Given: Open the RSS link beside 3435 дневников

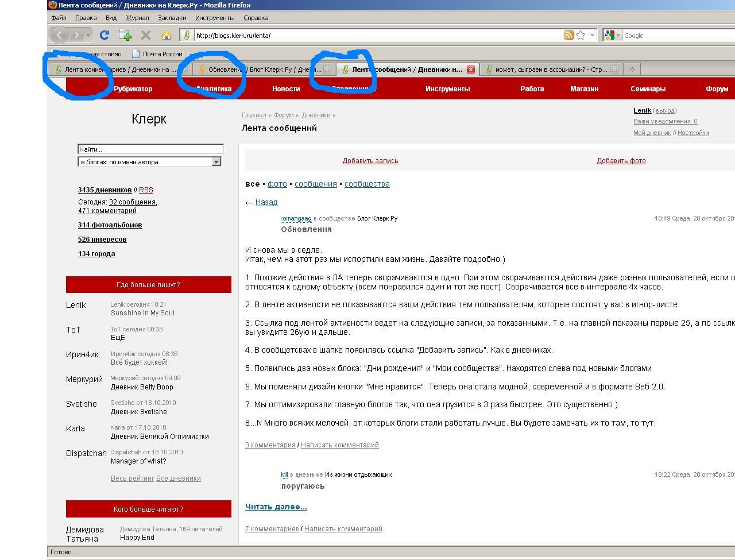Looking at the screenshot, I should point(146,190).
